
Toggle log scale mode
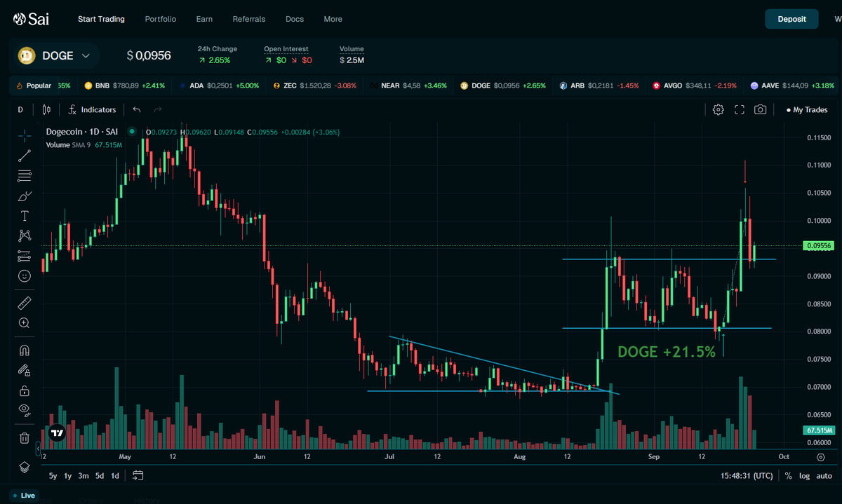pyautogui.click(x=804, y=476)
